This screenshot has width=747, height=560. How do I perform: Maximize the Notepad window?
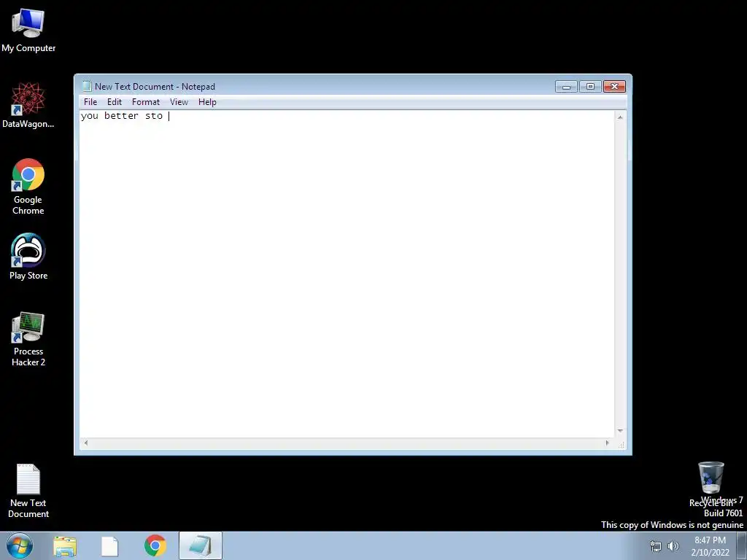click(590, 87)
